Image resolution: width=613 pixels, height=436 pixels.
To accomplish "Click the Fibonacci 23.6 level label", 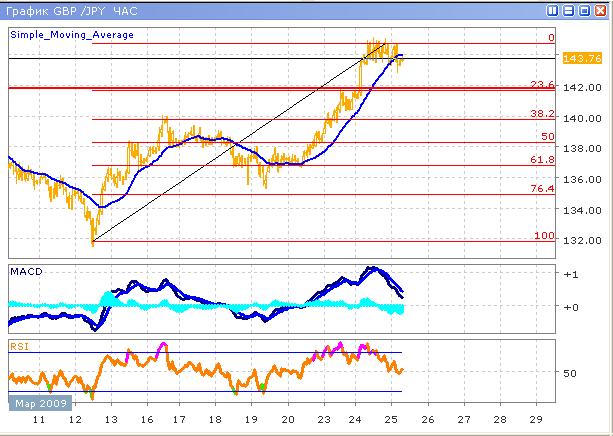I will coord(541,85).
